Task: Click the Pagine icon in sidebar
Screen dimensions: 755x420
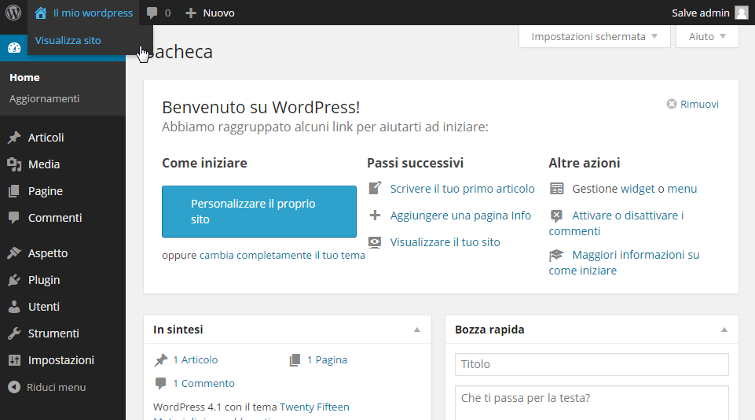Action: (14, 191)
